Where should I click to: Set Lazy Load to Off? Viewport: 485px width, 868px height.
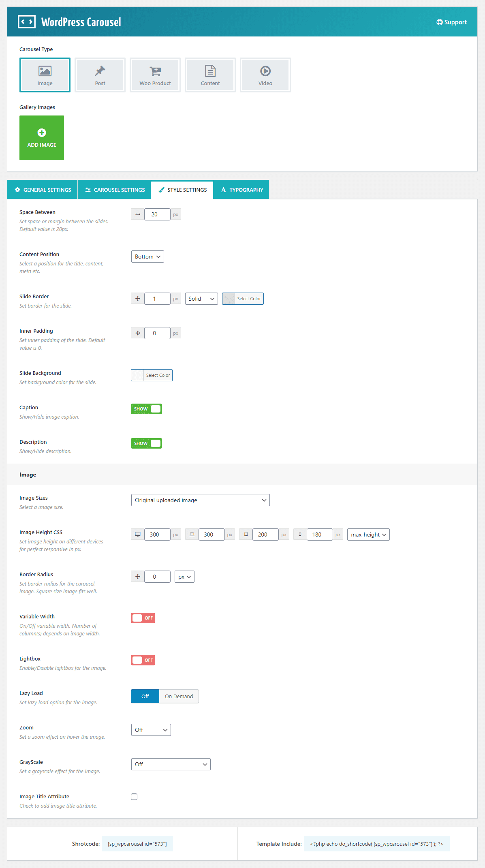click(145, 696)
